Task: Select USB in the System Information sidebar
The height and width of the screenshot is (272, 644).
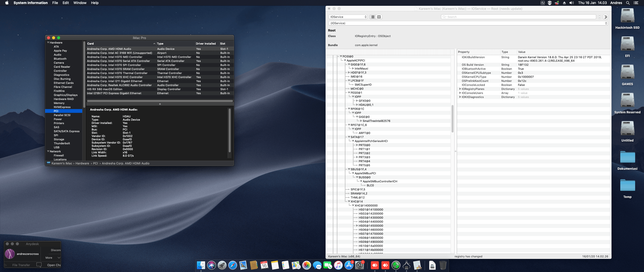Action: 56,147
